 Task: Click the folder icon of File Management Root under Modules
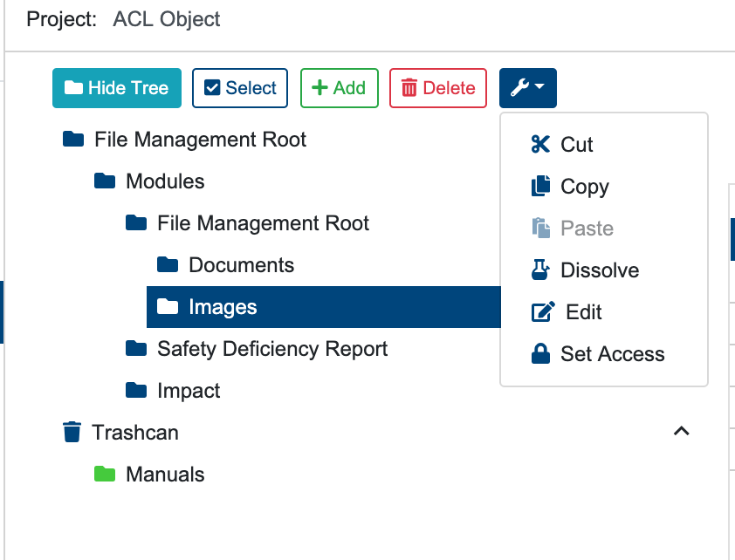click(x=136, y=223)
